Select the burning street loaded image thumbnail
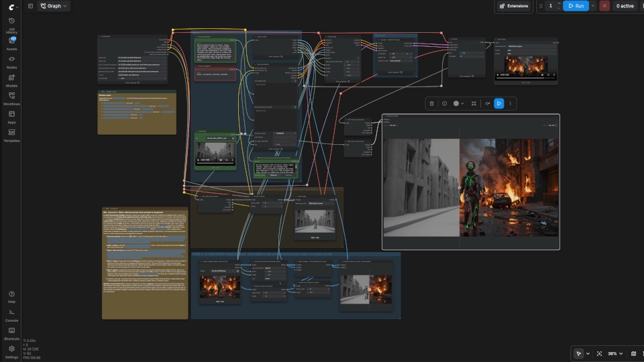 pos(220,286)
